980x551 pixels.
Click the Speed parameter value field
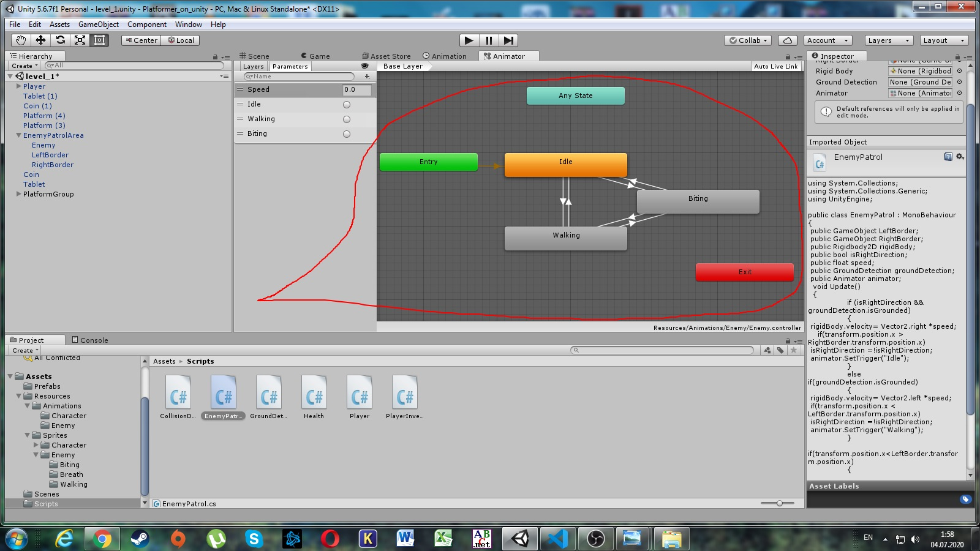[357, 89]
